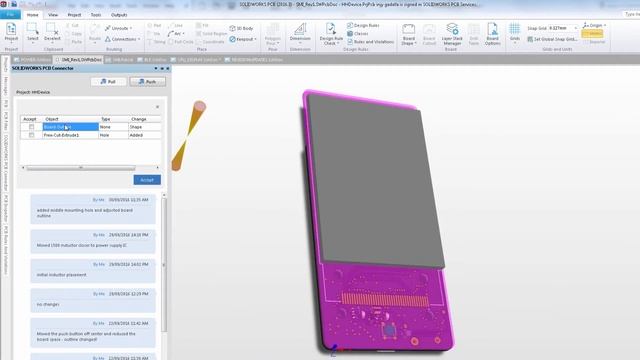Viewport: 640px width, 360px height.
Task: Toggle the highlighted metric units button
Action: click(x=592, y=33)
